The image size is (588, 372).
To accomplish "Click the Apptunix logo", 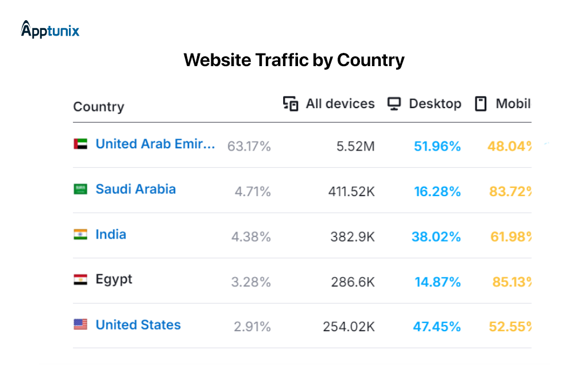I will (50, 29).
